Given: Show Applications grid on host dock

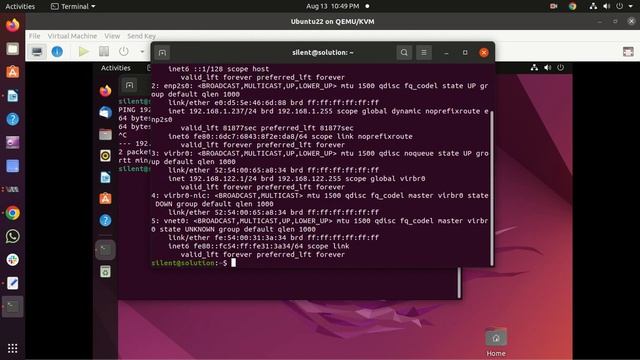Looking at the screenshot, I should 13,348.
